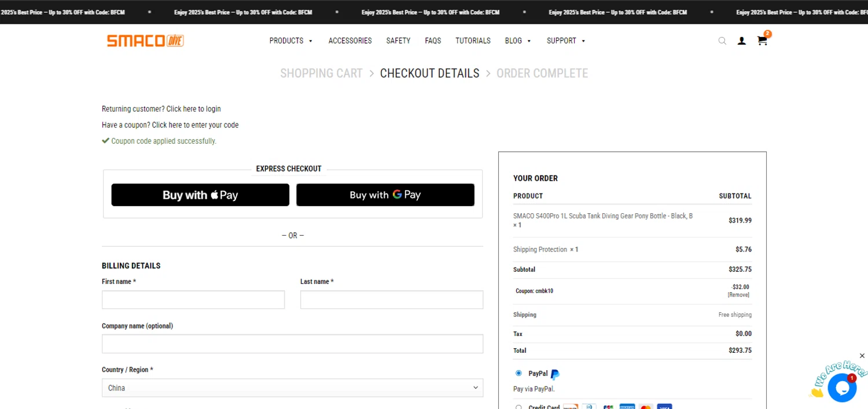Click the -$32.00 coupon discount
Image resolution: width=868 pixels, height=409 pixels.
point(740,287)
